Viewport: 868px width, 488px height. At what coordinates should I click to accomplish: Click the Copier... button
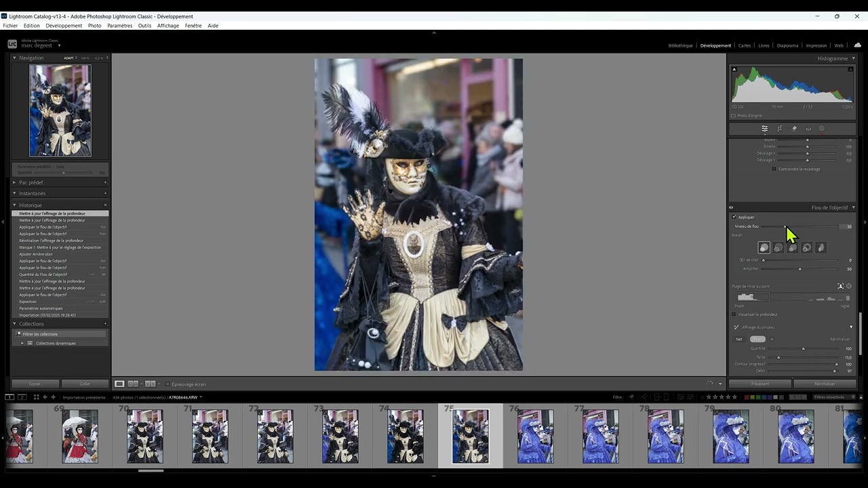click(x=35, y=384)
